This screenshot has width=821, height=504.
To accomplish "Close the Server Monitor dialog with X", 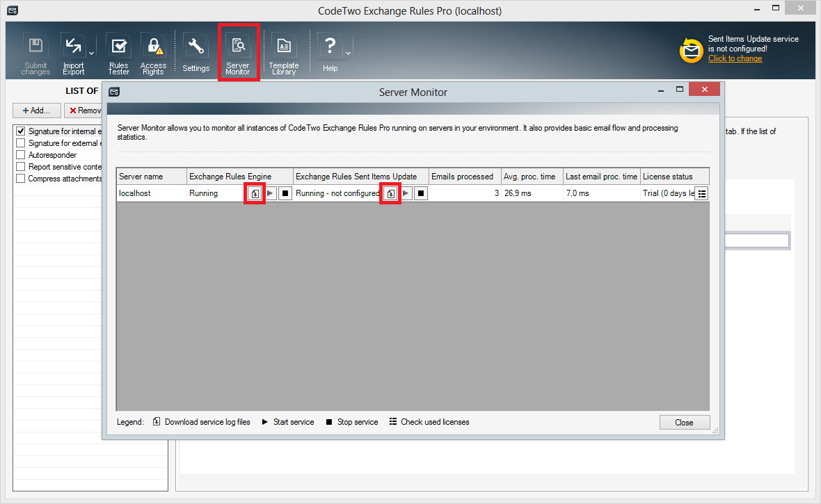I will point(705,90).
